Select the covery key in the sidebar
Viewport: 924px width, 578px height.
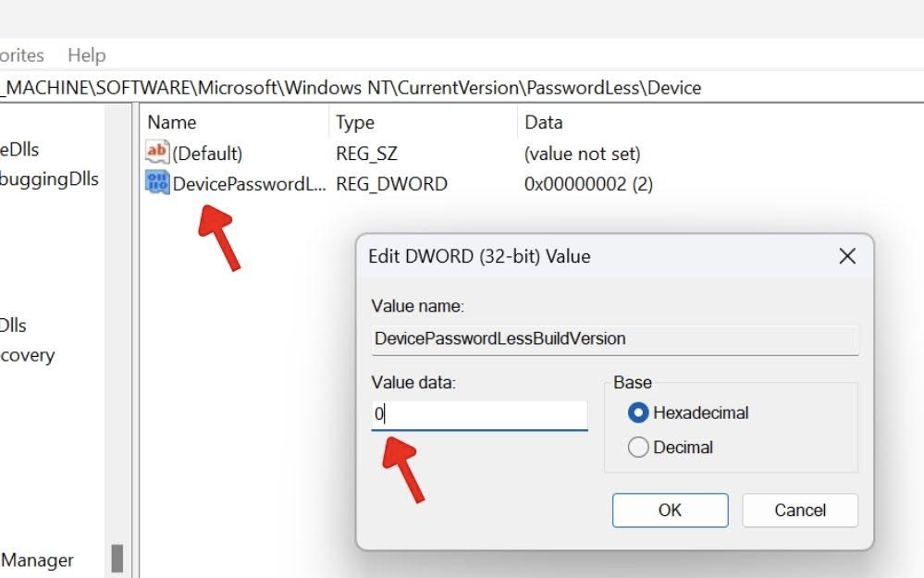(x=28, y=355)
